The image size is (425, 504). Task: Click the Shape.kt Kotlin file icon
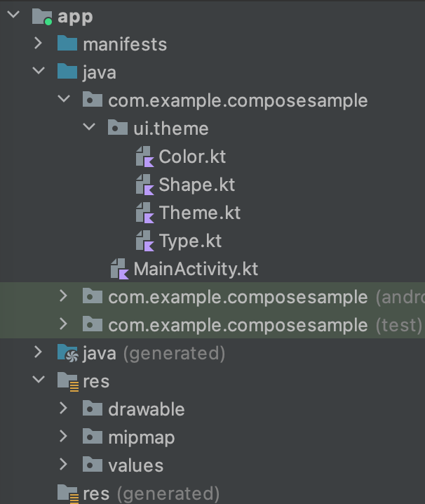(x=145, y=185)
